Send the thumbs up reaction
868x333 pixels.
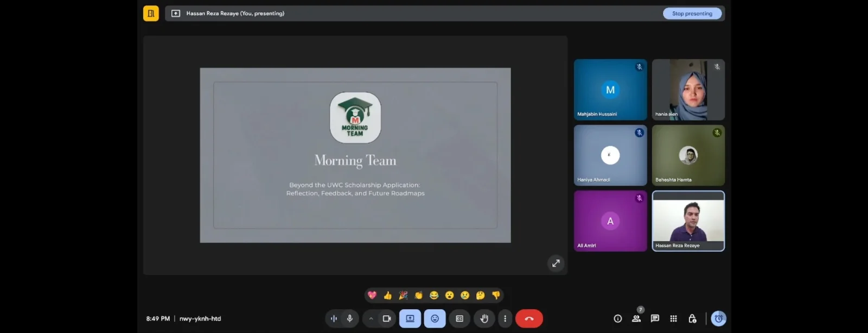(387, 296)
